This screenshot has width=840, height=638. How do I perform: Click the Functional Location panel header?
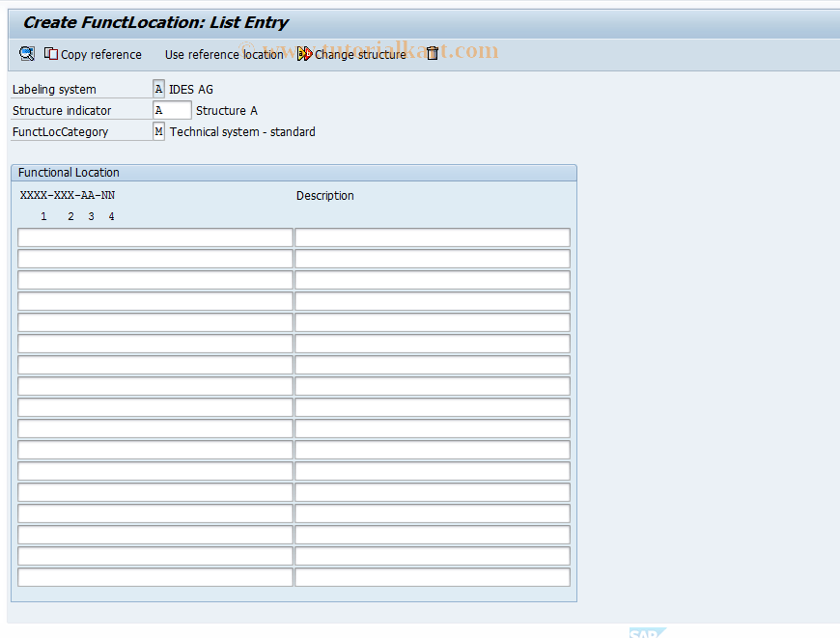click(68, 172)
